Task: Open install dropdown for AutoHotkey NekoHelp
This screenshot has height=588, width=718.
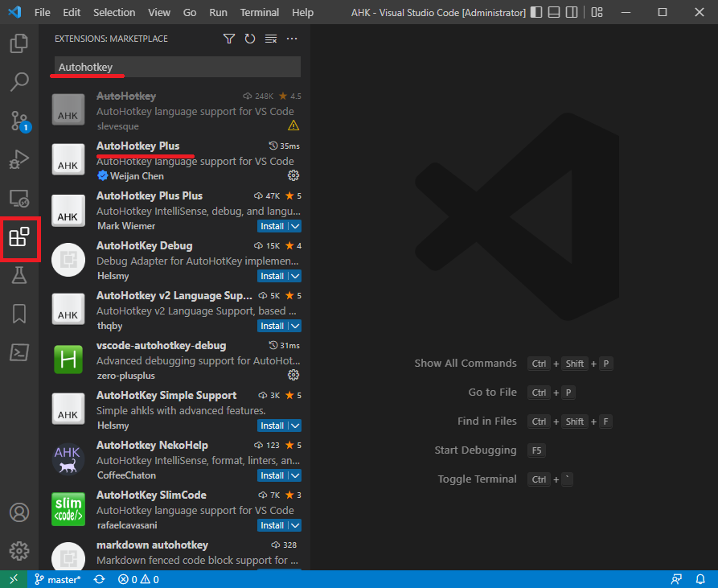Action: coord(295,476)
